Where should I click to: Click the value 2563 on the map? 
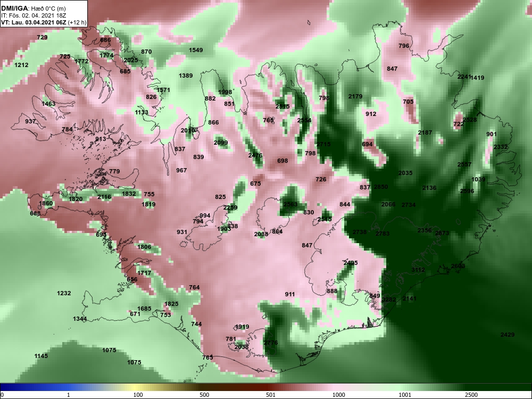click(290, 204)
